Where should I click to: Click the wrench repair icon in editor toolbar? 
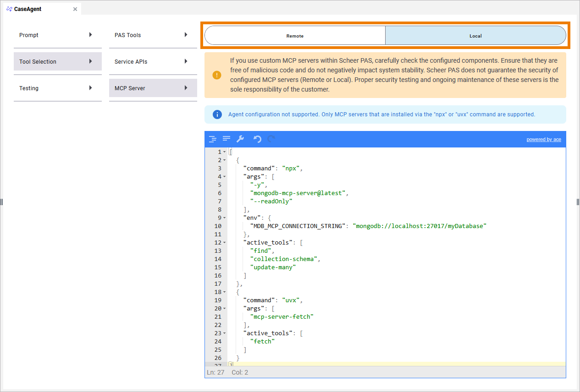click(240, 139)
